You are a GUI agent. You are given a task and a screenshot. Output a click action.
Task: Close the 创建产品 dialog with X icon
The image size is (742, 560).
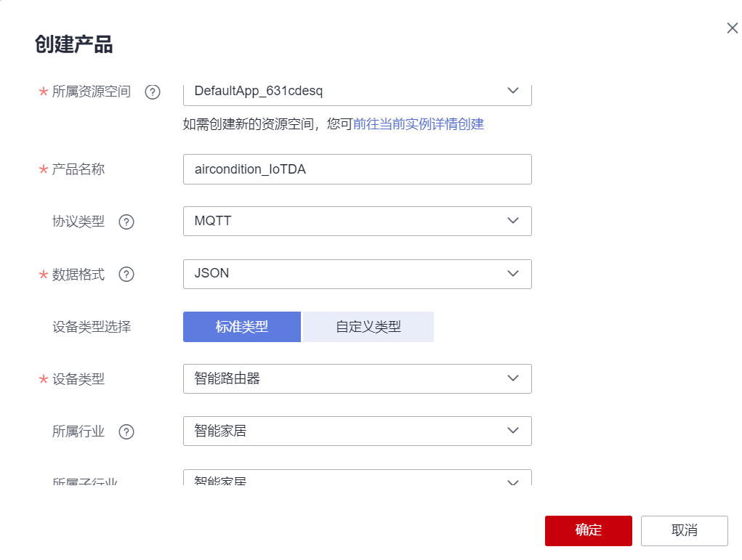(x=732, y=28)
